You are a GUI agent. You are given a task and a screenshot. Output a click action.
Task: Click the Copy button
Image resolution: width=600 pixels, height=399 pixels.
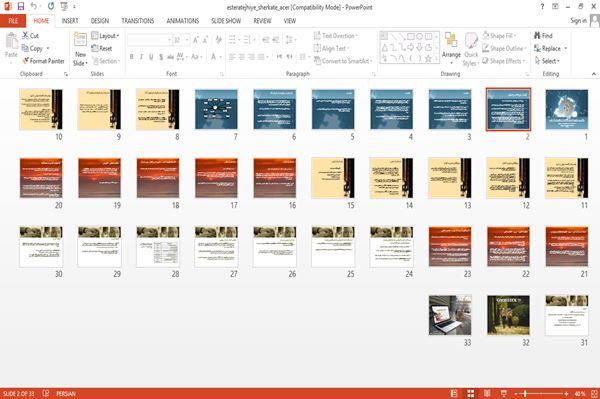(33, 48)
